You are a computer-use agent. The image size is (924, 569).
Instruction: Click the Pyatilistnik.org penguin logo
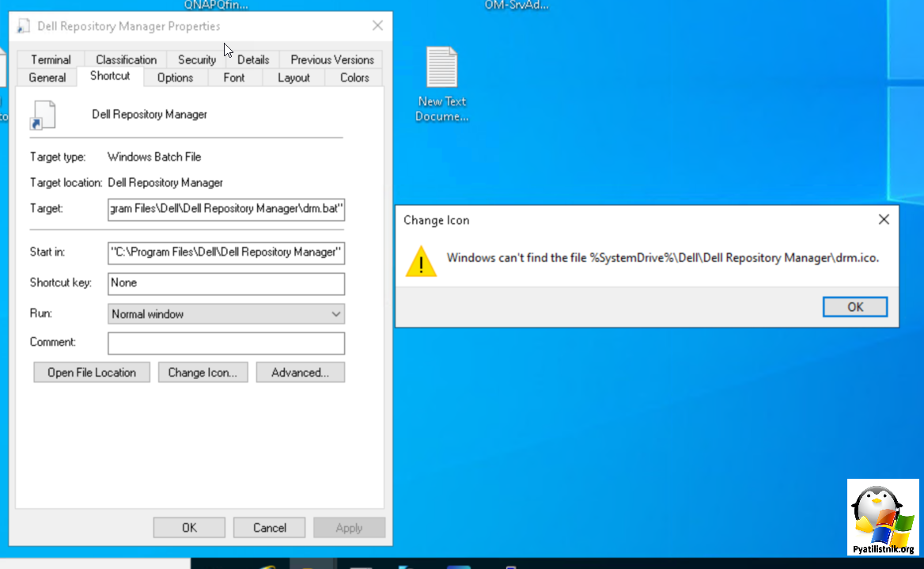tap(883, 518)
